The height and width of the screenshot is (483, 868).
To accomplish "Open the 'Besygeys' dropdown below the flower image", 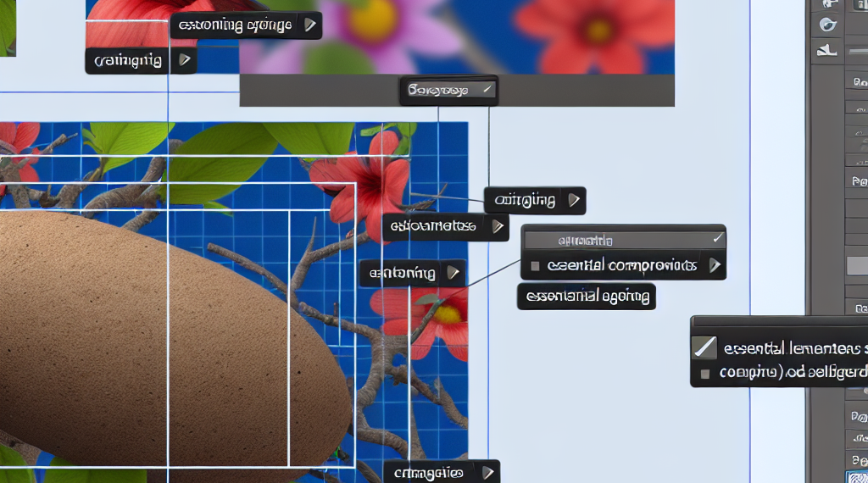I will [448, 90].
